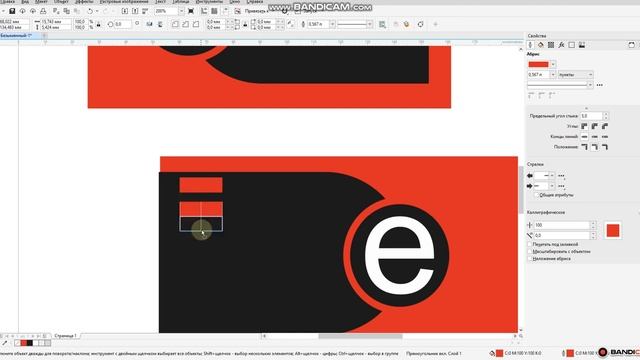Open the property bar outline width dropdown
Image resolution: width=640 pixels, height=360 pixels.
[x=332, y=24]
